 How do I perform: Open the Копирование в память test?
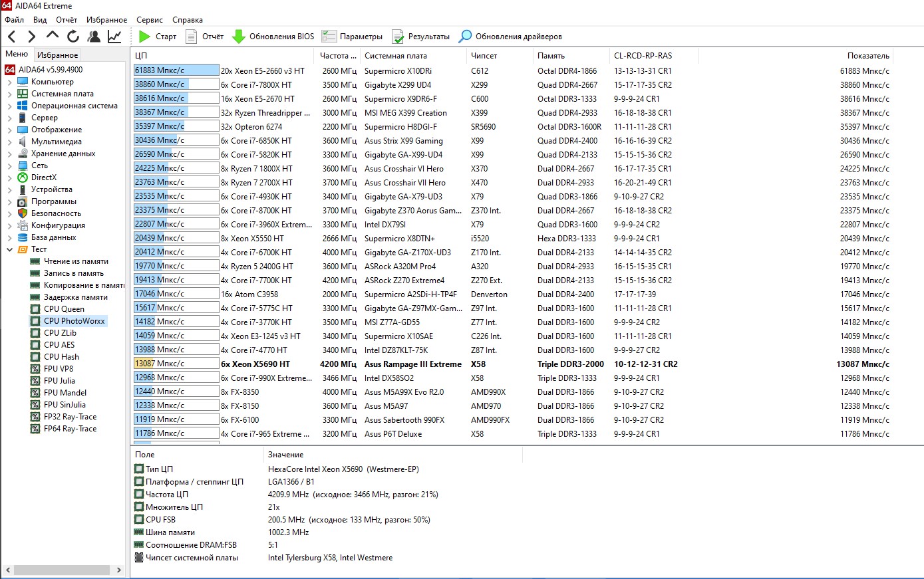coord(77,285)
